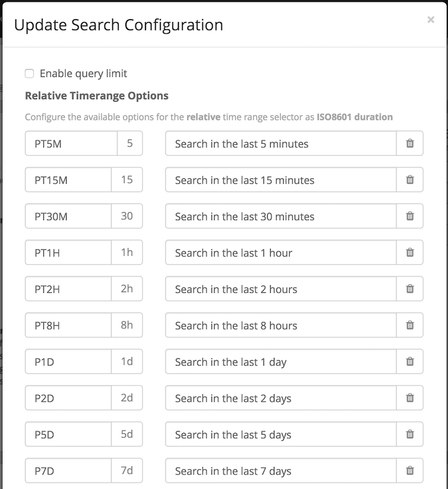Remove the "last 1 hour" timerange entry
This screenshot has height=489, width=448.
pos(410,252)
